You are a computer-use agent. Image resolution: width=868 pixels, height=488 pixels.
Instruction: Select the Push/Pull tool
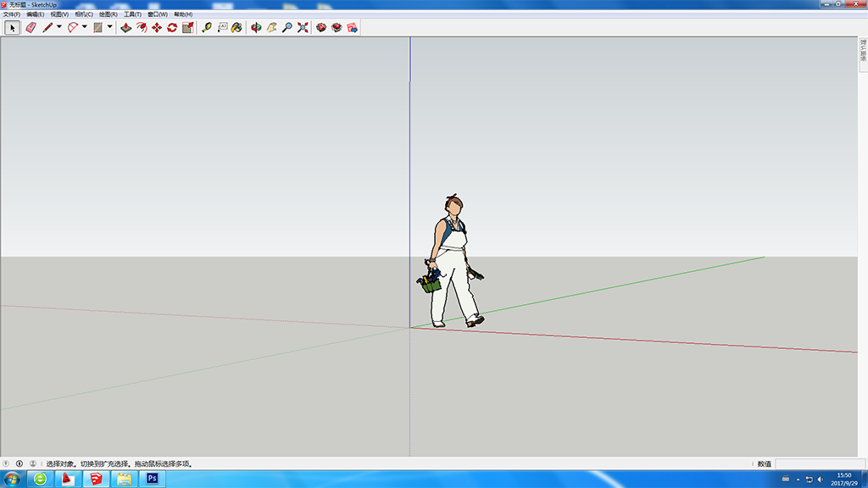tap(126, 27)
